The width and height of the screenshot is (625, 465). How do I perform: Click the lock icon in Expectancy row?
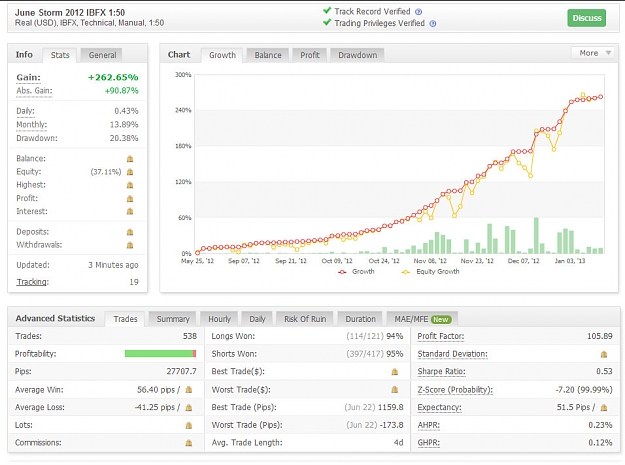click(604, 408)
